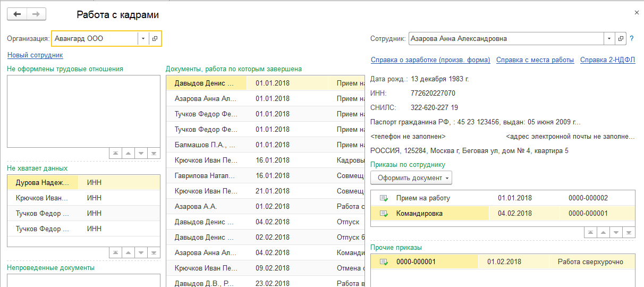The width and height of the screenshot is (644, 287).
Task: Click the телефон не заполнен placeholder
Action: pos(408,137)
